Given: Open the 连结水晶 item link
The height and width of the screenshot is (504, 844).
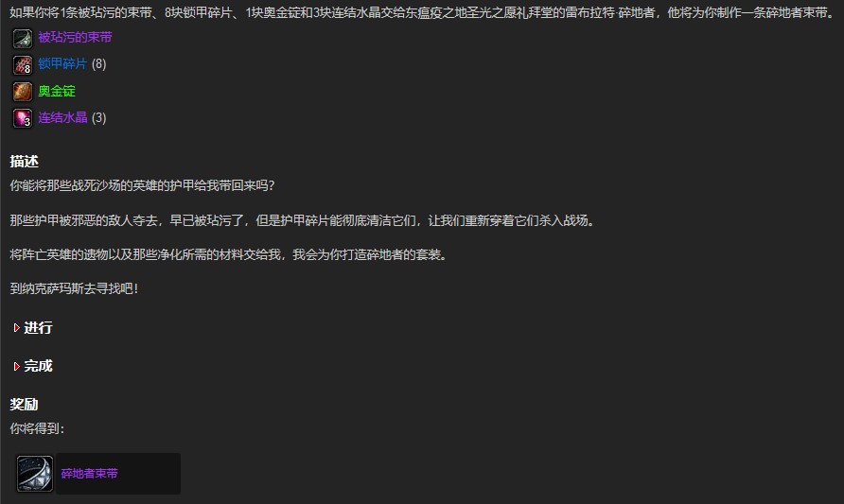Looking at the screenshot, I should [62, 117].
